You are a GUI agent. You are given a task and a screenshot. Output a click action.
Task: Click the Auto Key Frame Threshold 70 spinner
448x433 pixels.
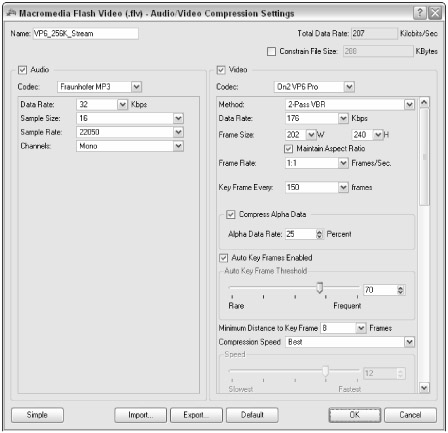(x=401, y=290)
